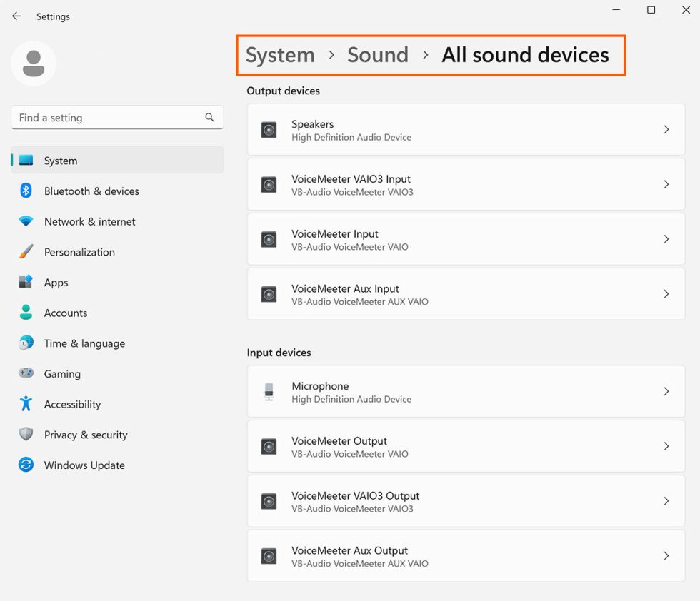The width and height of the screenshot is (700, 601).
Task: Click the Microphone icon under Input devices
Action: pyautogui.click(x=269, y=391)
